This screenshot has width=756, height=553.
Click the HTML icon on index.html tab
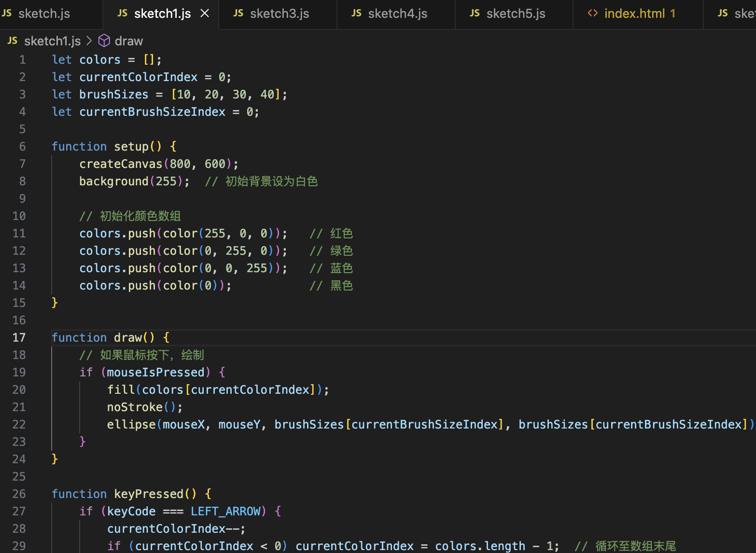point(593,14)
